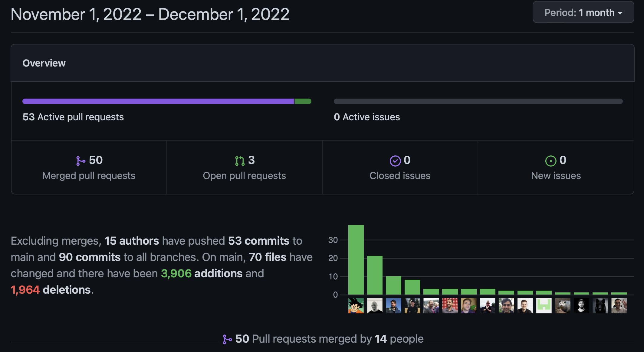The height and width of the screenshot is (352, 644).
Task: Open the Period 1 month dropdown
Action: point(583,13)
